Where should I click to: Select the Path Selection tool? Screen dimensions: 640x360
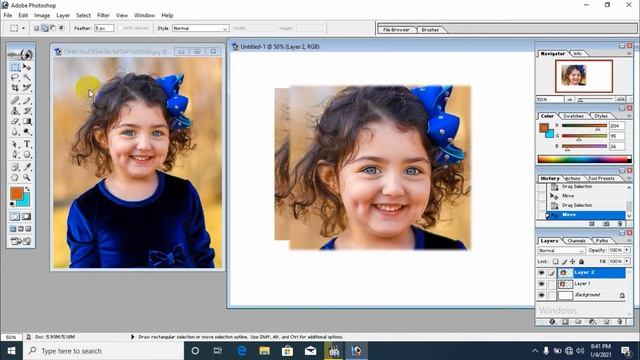[15, 144]
